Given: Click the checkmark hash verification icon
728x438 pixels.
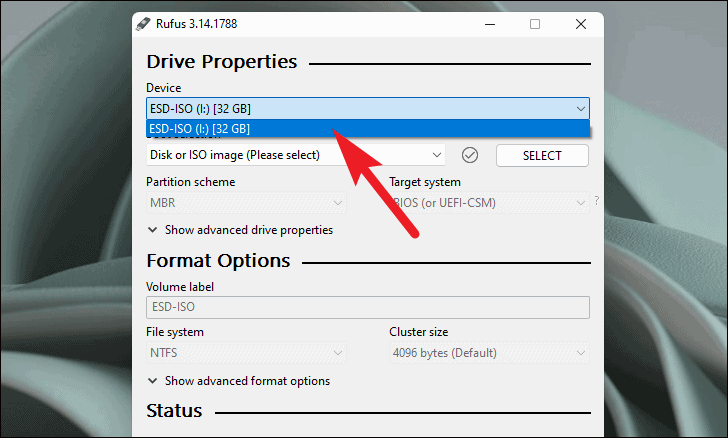Looking at the screenshot, I should [469, 155].
